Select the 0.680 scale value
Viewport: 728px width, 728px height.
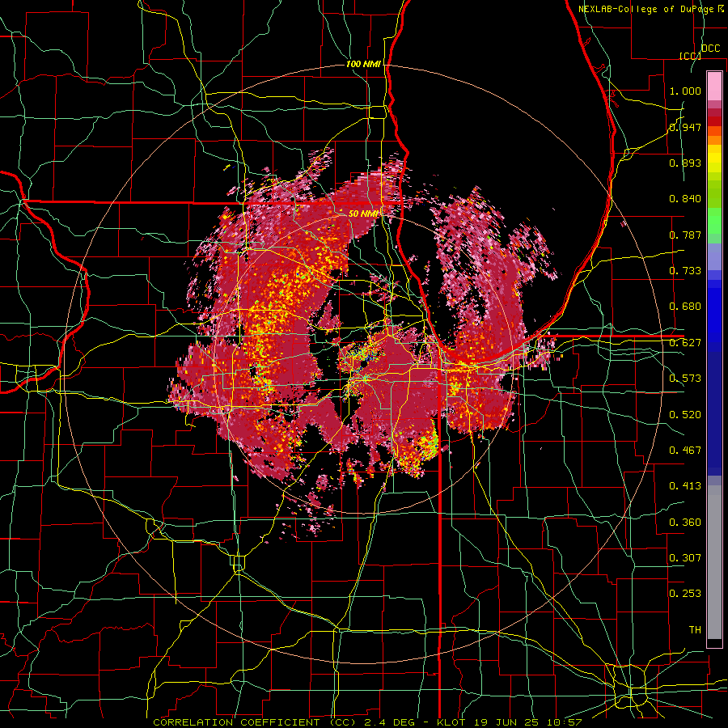point(685,307)
